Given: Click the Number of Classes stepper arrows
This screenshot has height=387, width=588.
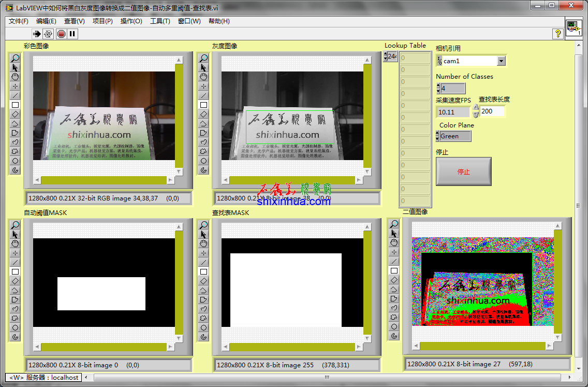Looking at the screenshot, I should (438, 89).
